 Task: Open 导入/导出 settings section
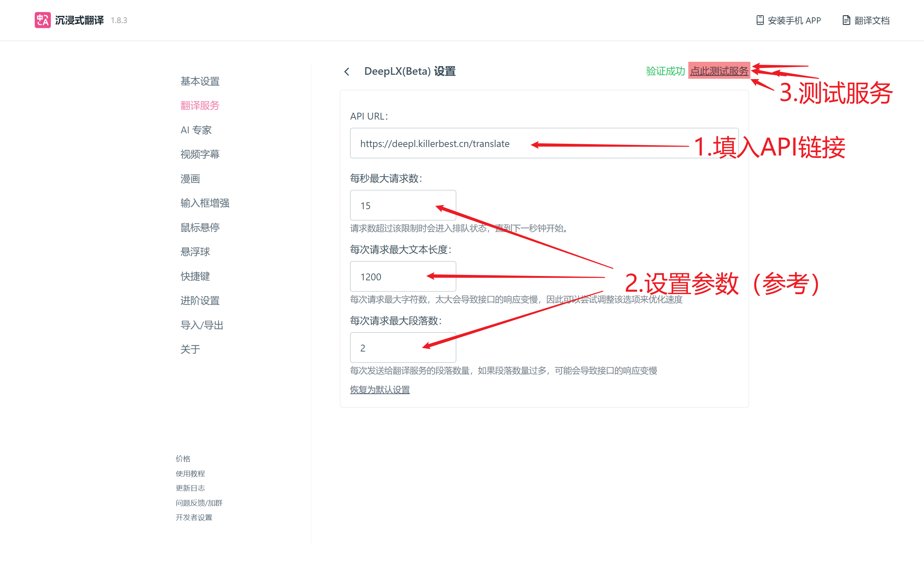point(202,325)
